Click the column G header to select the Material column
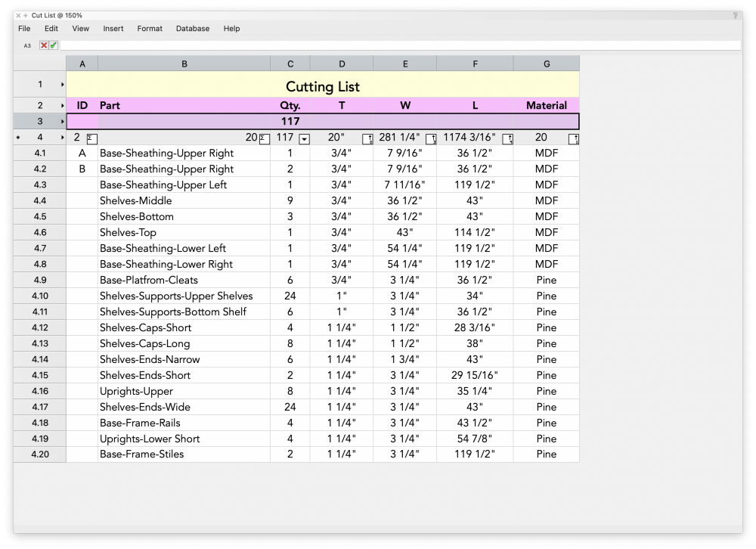 [546, 63]
